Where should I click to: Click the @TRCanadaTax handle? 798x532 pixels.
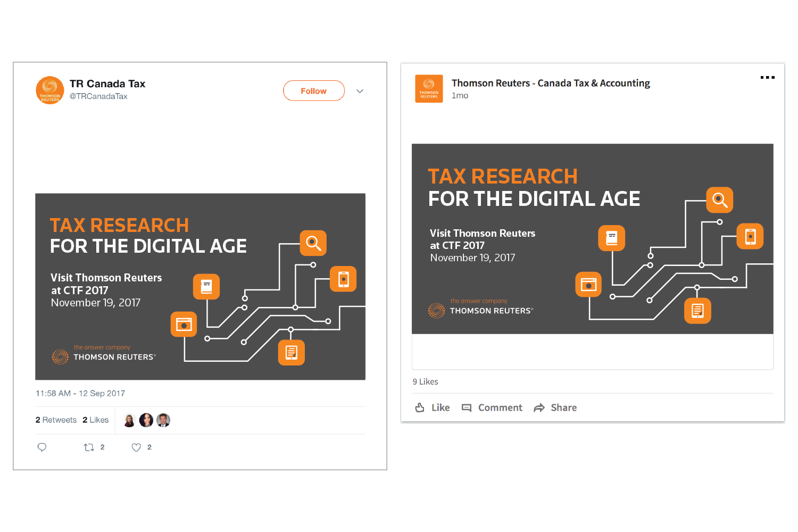click(x=98, y=96)
